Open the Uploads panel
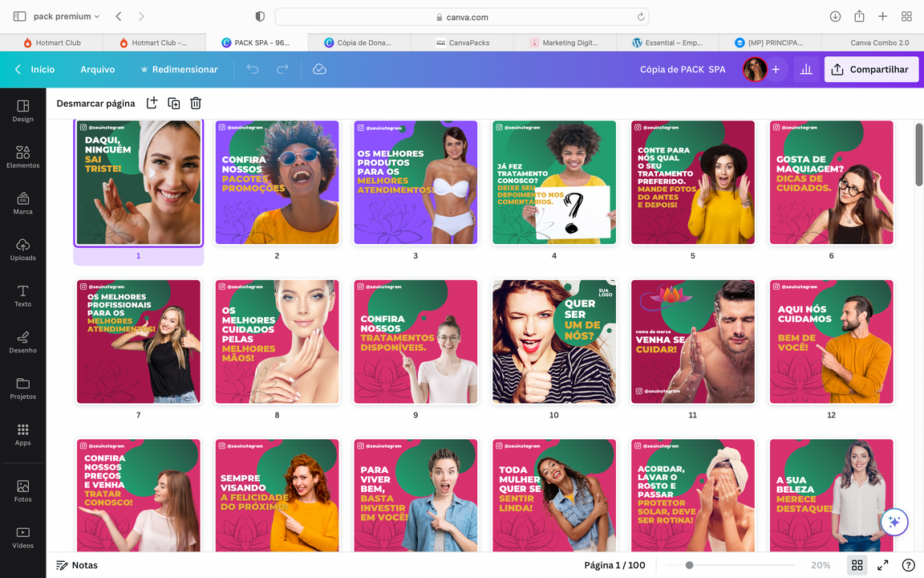 [x=22, y=250]
